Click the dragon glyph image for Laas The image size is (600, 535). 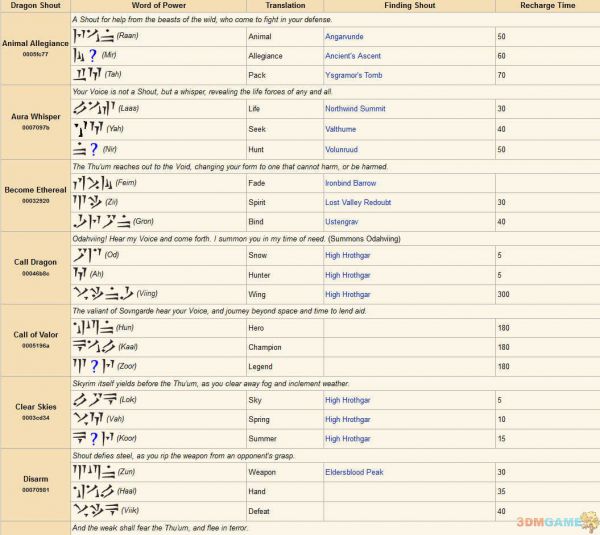pyautogui.click(x=94, y=108)
